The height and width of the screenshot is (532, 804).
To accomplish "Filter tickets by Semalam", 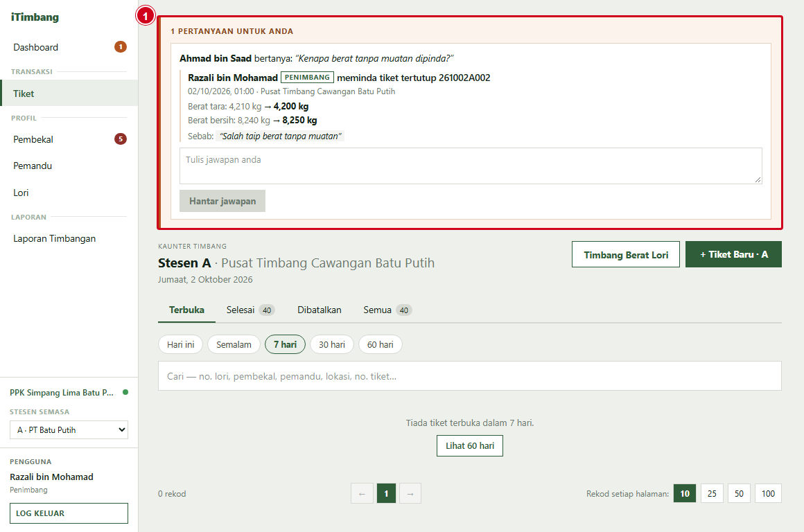I will 234,344.
